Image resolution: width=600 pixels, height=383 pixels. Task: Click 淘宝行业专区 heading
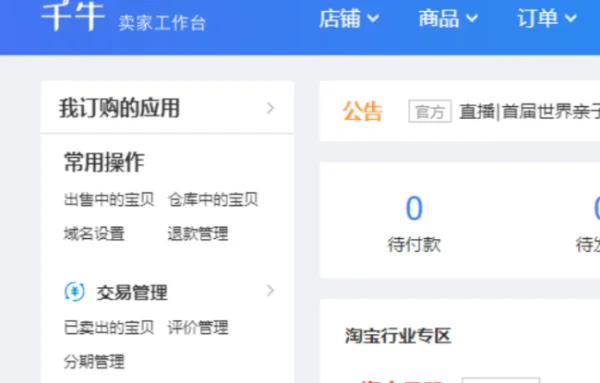(398, 336)
